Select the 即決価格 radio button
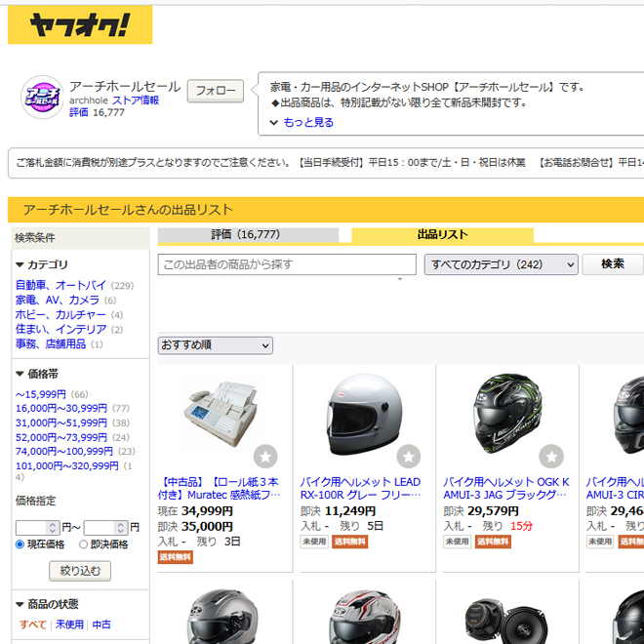 click(x=83, y=544)
